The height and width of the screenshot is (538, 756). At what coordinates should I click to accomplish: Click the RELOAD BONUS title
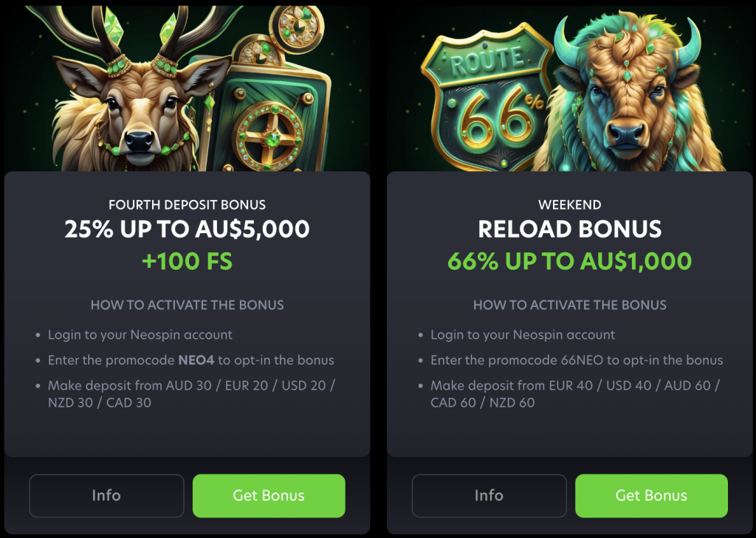(569, 229)
